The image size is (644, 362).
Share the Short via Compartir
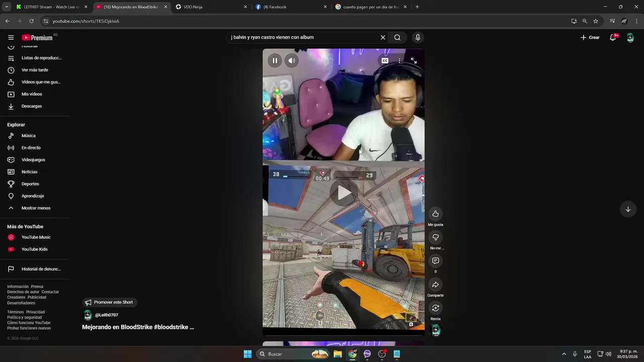[435, 285]
